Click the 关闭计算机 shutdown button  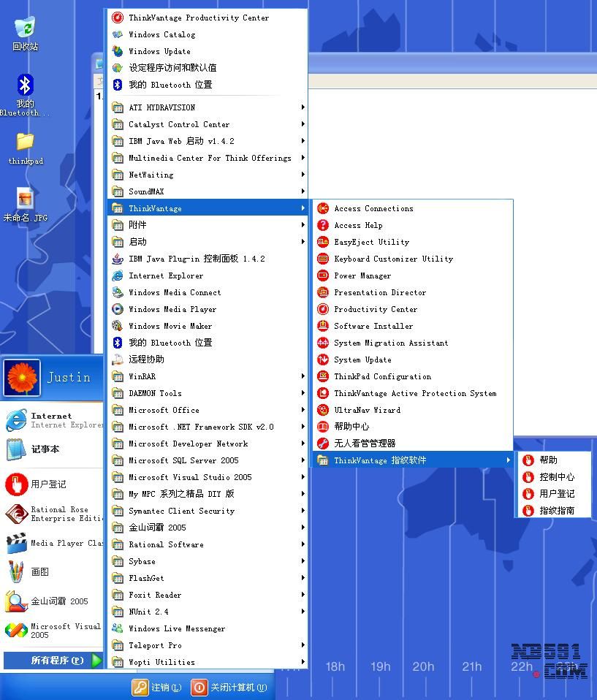(x=229, y=688)
